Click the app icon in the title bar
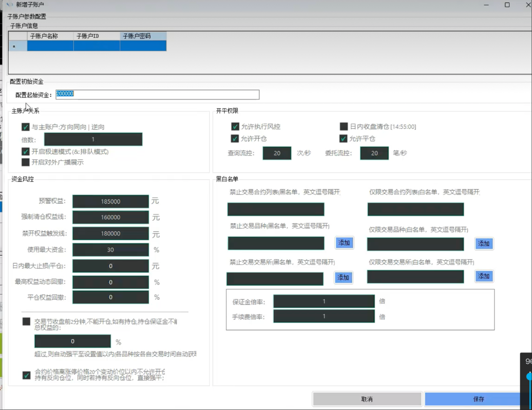 pyautogui.click(x=9, y=4)
